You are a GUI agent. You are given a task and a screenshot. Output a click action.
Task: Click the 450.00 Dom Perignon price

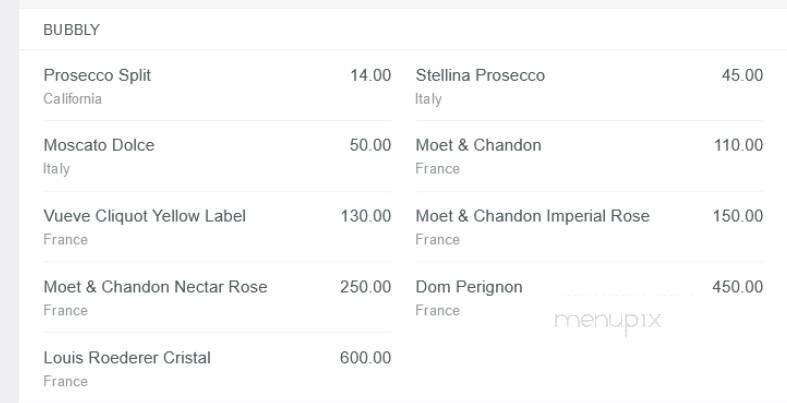(738, 288)
